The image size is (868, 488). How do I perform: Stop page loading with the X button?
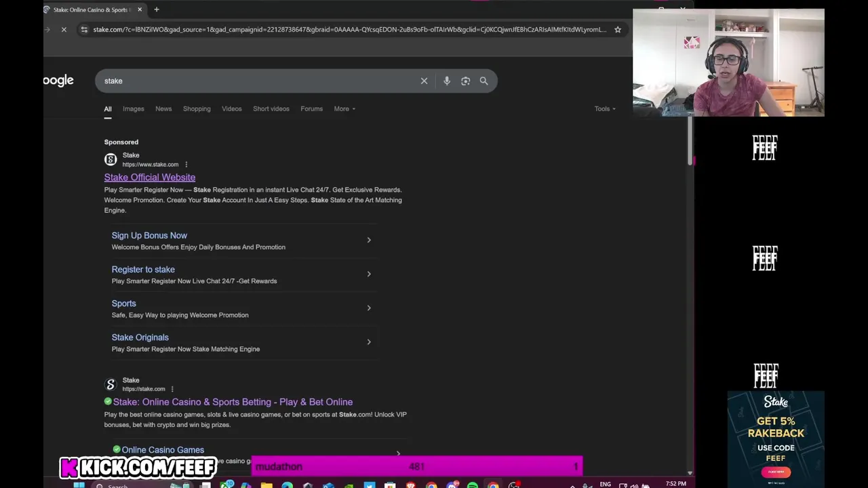click(x=64, y=29)
